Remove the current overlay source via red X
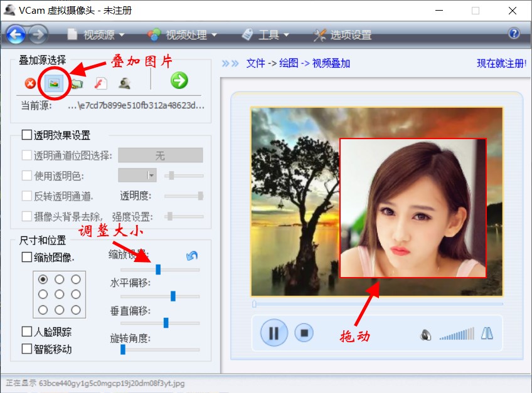532x393 pixels. tap(30, 81)
